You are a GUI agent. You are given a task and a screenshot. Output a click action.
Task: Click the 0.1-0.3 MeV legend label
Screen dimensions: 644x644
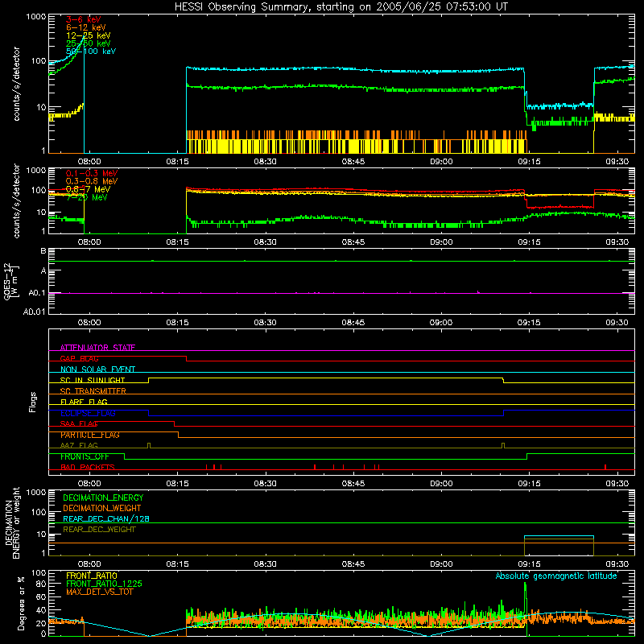(92, 173)
